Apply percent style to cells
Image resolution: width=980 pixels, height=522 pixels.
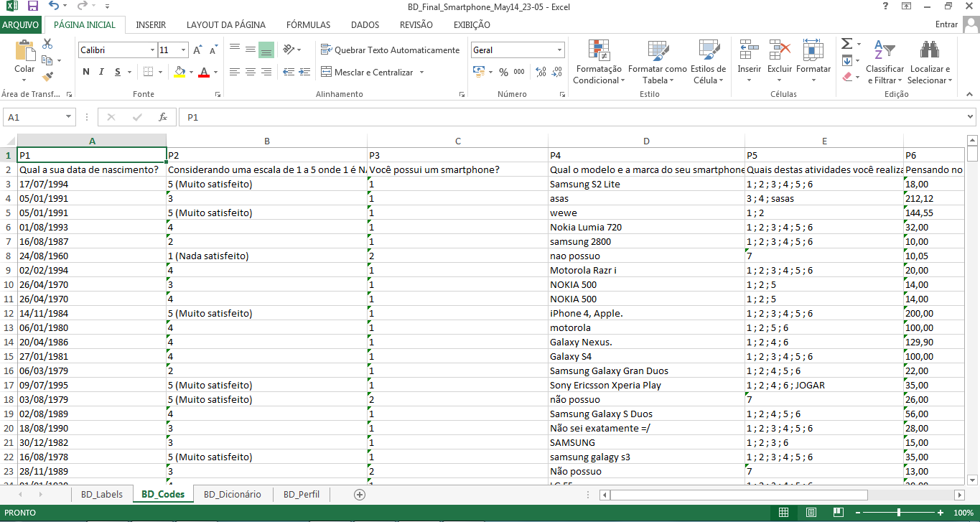coord(503,72)
